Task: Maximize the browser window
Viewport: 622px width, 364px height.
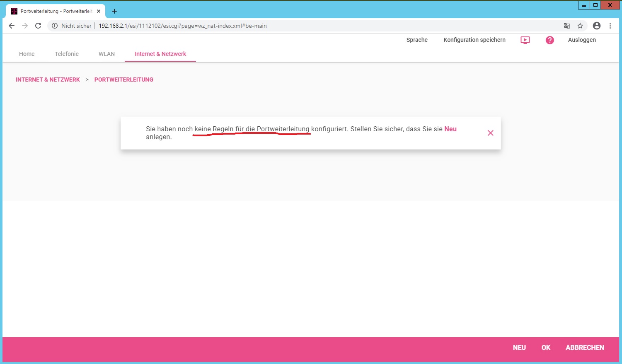Action: click(595, 5)
